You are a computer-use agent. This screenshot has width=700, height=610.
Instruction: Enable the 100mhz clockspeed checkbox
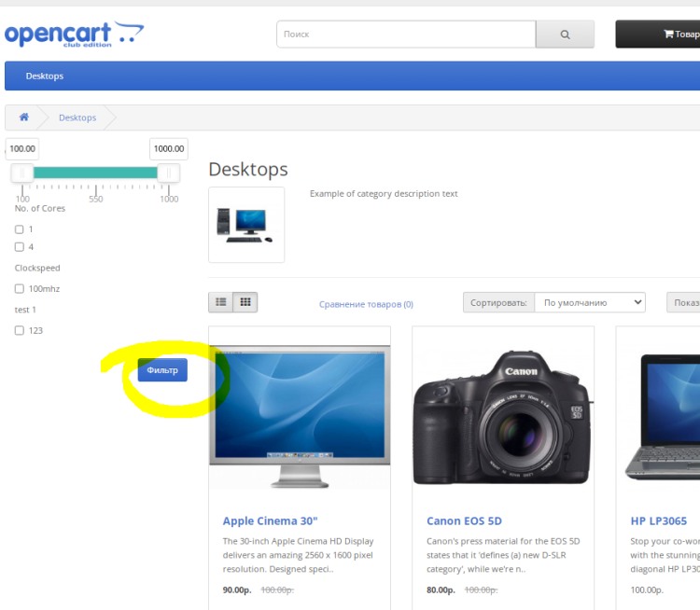[x=20, y=289]
